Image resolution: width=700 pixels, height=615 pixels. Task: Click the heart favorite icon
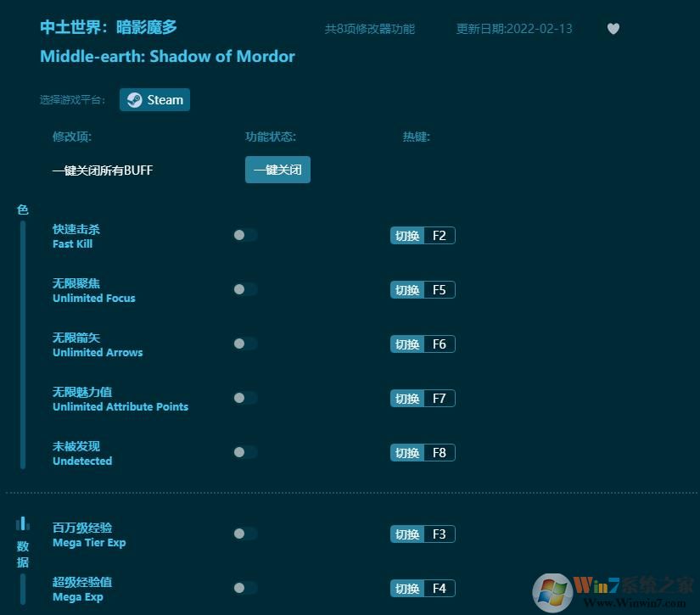[613, 29]
